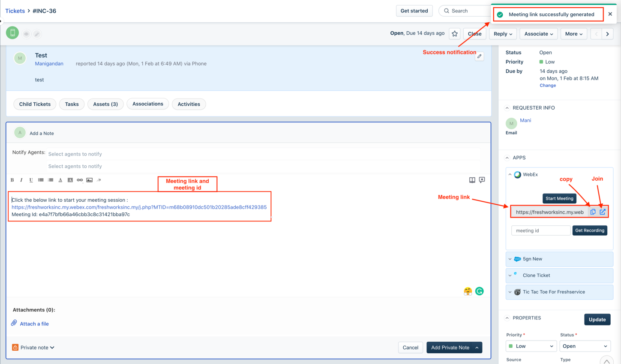Open the Assets (3) tab

(105, 104)
